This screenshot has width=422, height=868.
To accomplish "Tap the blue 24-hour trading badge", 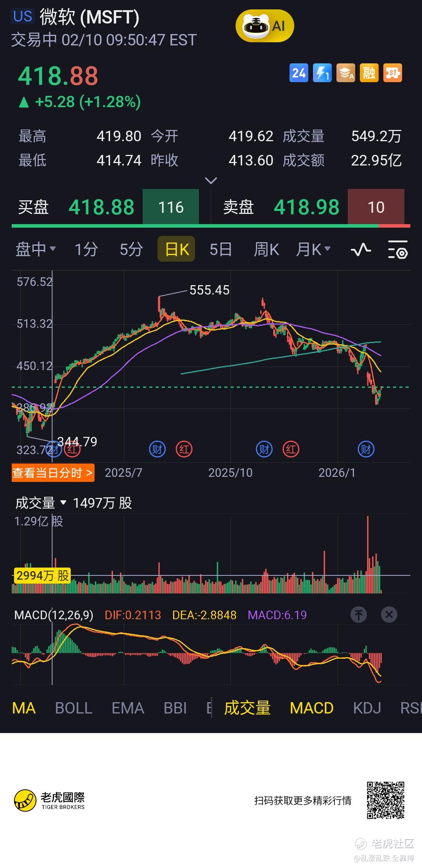I will [299, 73].
